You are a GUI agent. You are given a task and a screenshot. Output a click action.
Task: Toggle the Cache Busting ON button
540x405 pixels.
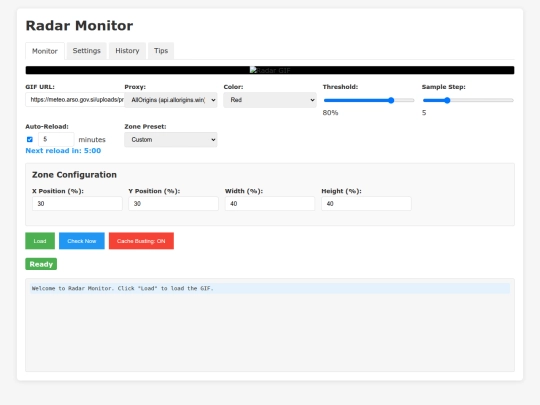[141, 241]
